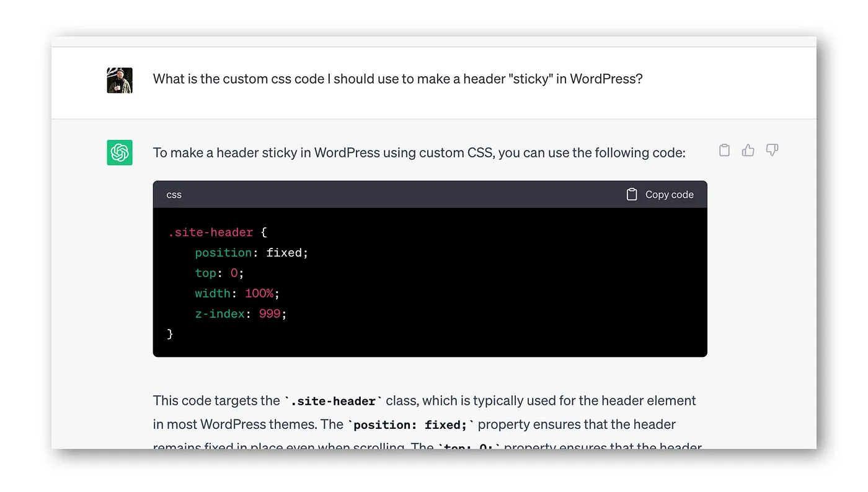Click the closing brace in code block

170,334
